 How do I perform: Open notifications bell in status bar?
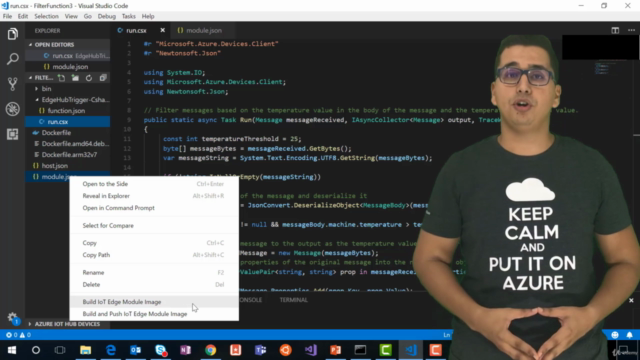pyautogui.click(x=629, y=335)
